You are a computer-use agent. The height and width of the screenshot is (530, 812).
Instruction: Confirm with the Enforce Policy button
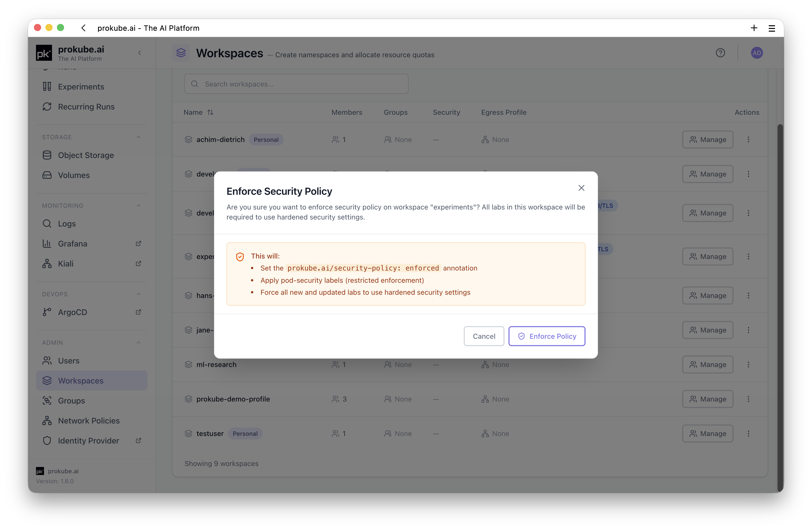tap(546, 336)
